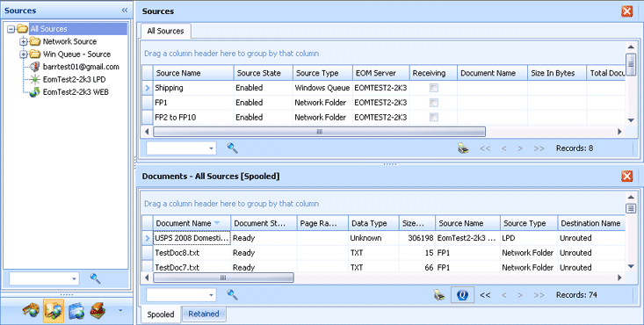Screen dimensions: 644x325
Task: Close the Sources panel with red X
Action: [626, 11]
